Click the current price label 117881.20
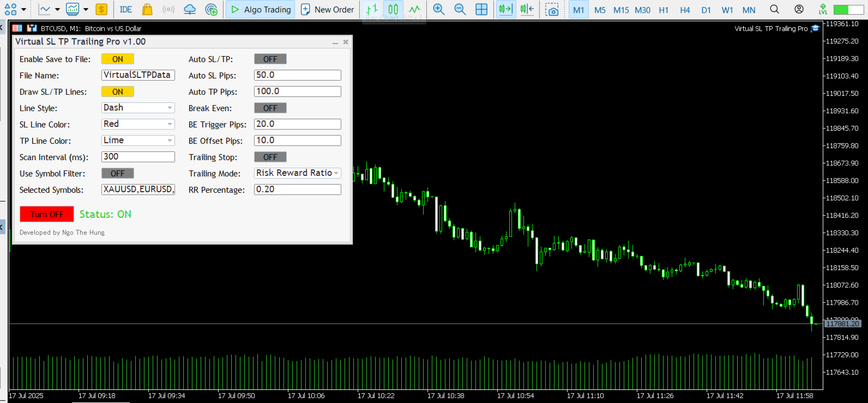 point(843,323)
